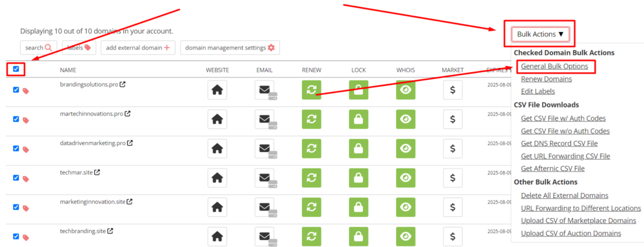644x247 pixels.
Task: Click add external domain button
Action: click(138, 48)
